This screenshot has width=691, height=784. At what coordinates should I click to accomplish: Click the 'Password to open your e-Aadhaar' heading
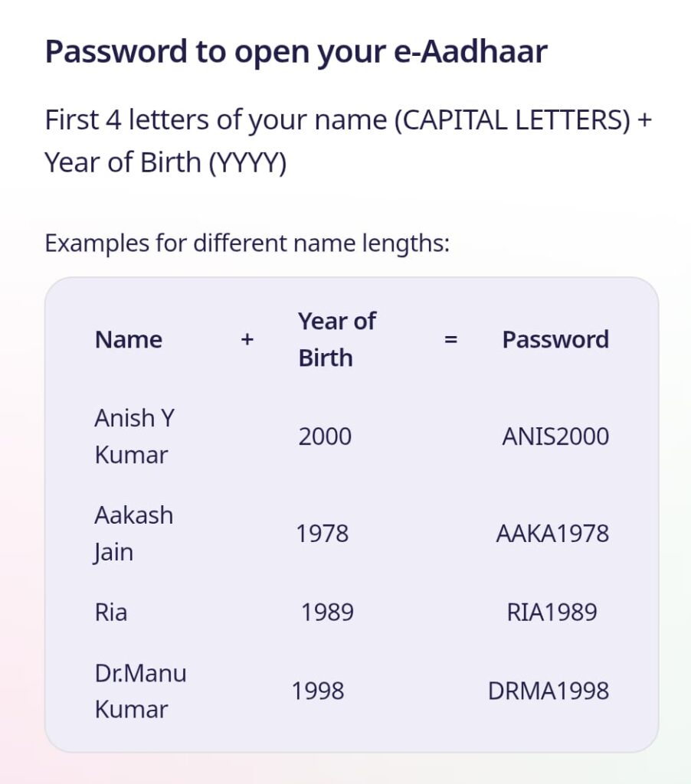pyautogui.click(x=296, y=52)
